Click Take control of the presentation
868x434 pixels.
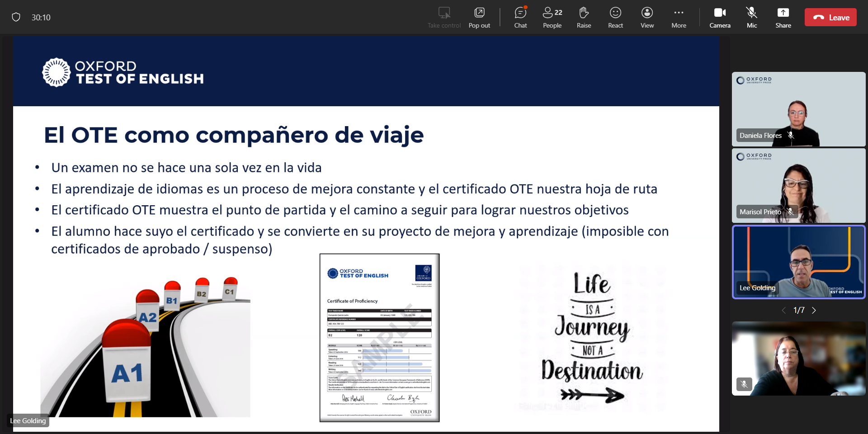pos(444,18)
